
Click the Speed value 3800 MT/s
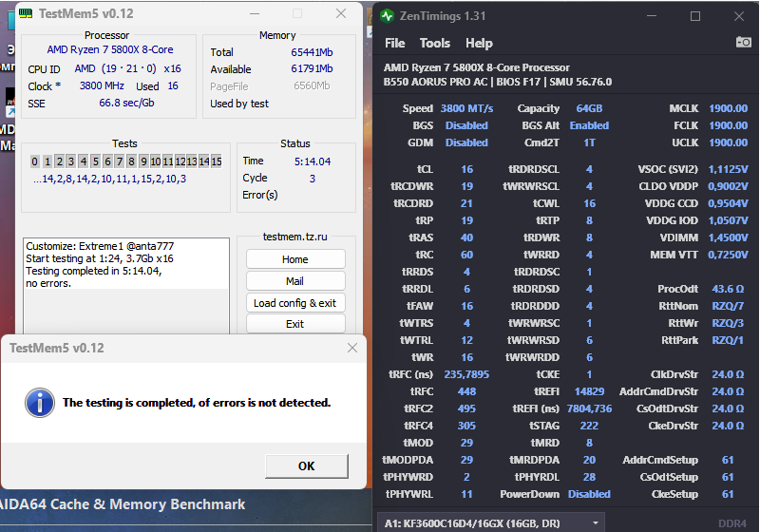466,108
